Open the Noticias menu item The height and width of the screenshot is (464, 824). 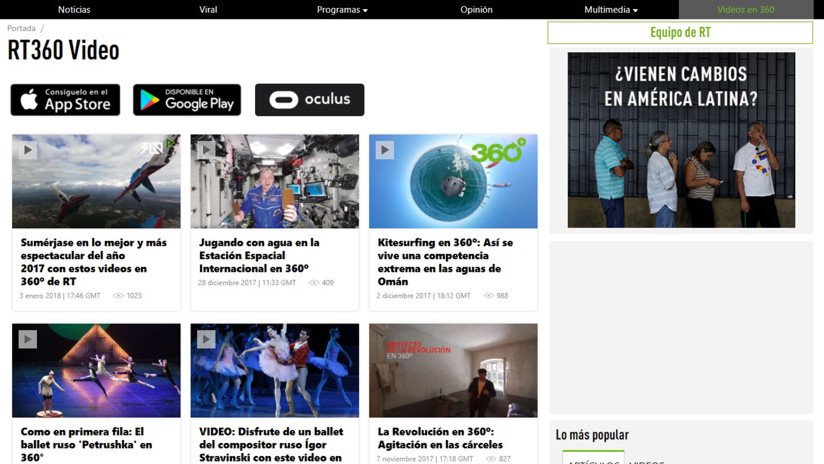click(x=74, y=10)
